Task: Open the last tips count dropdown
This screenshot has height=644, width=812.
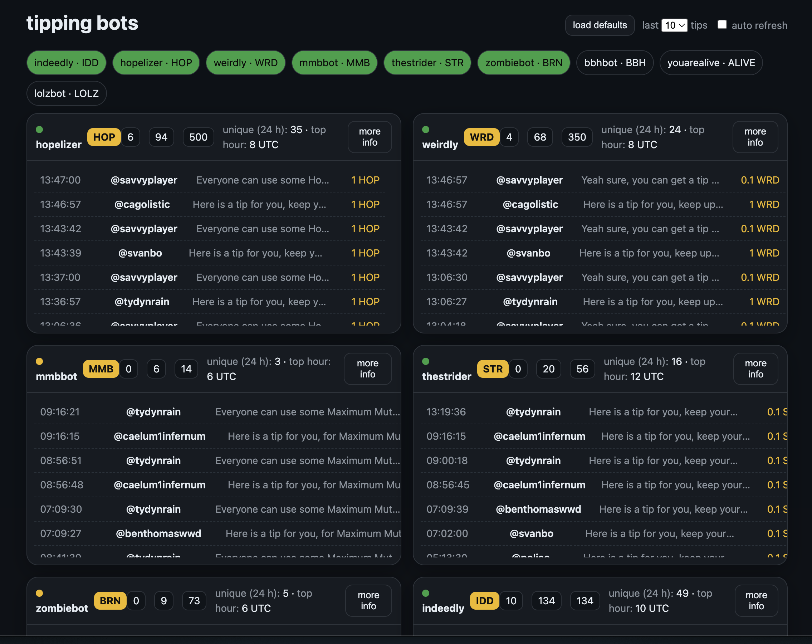Action: (x=674, y=25)
